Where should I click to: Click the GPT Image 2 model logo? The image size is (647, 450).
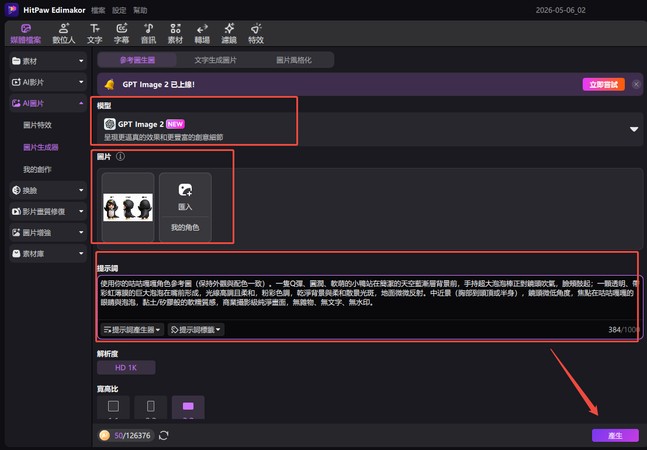[109, 124]
